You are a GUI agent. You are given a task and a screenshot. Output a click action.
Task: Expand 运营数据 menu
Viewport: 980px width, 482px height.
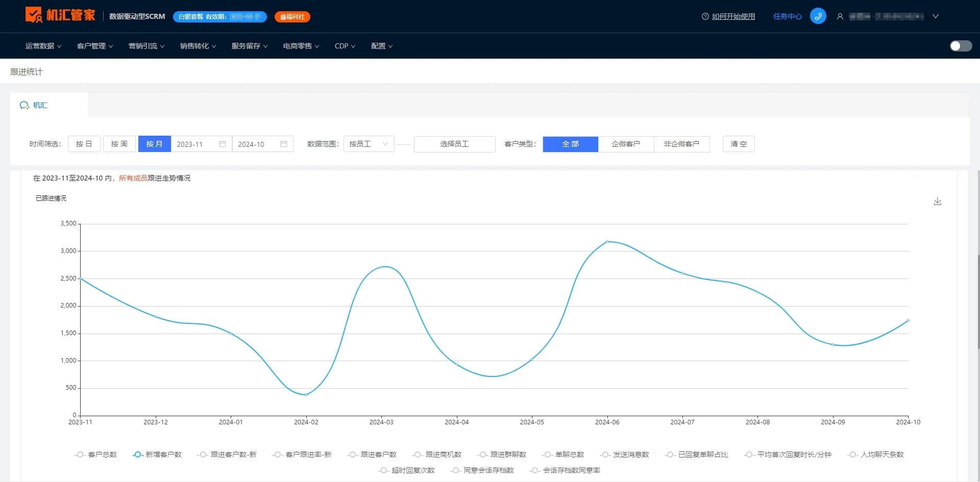(43, 46)
